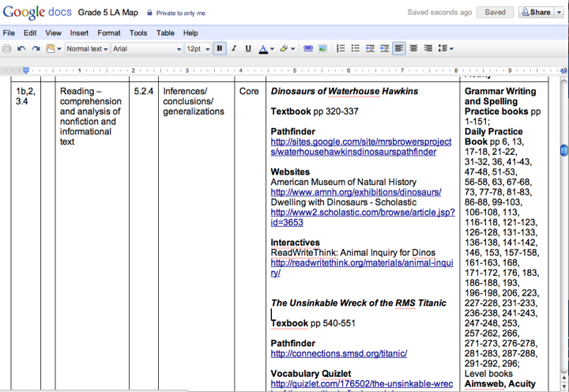Screen dimensions: 569x392
Task: Open the line spacing dropdown
Action: click(446, 48)
